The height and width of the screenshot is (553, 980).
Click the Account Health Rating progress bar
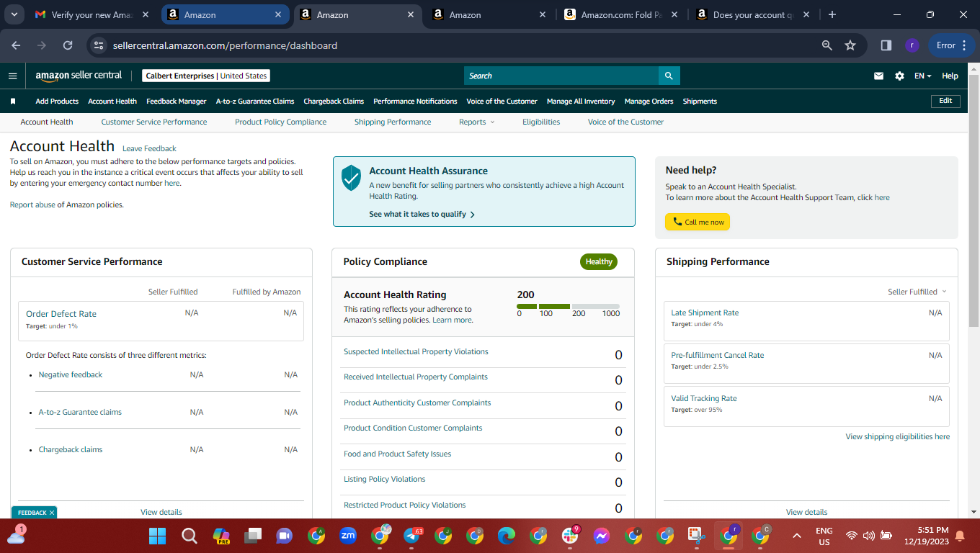tap(568, 307)
